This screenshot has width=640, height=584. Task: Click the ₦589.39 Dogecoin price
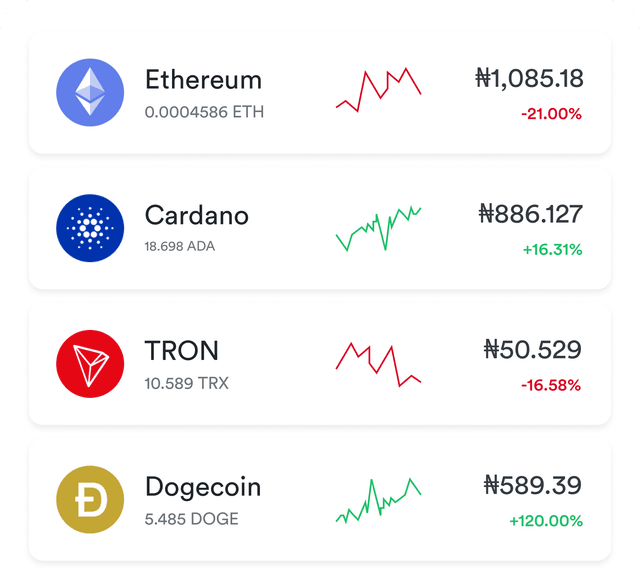click(x=532, y=486)
